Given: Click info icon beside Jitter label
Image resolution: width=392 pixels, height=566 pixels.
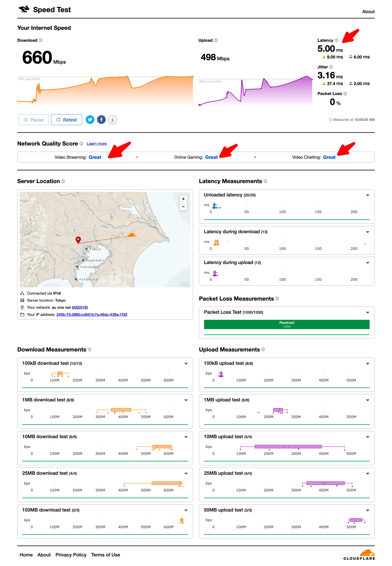Looking at the screenshot, I should 331,67.
